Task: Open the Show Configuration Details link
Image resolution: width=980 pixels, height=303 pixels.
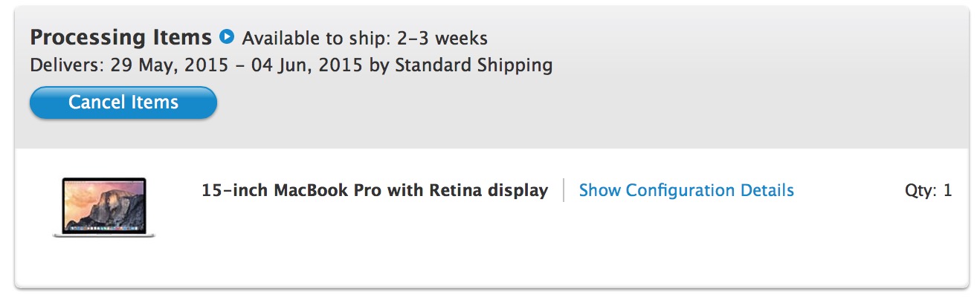Action: 686,191
